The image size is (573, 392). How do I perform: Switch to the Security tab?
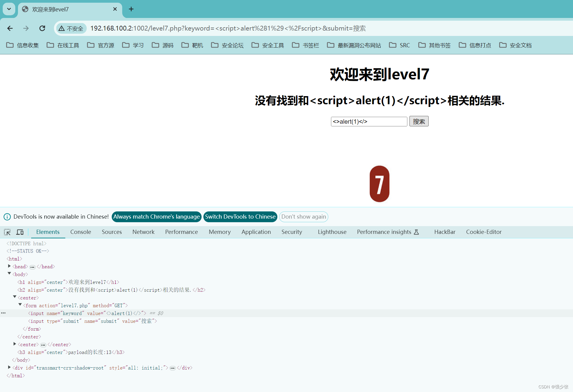tap(292, 232)
